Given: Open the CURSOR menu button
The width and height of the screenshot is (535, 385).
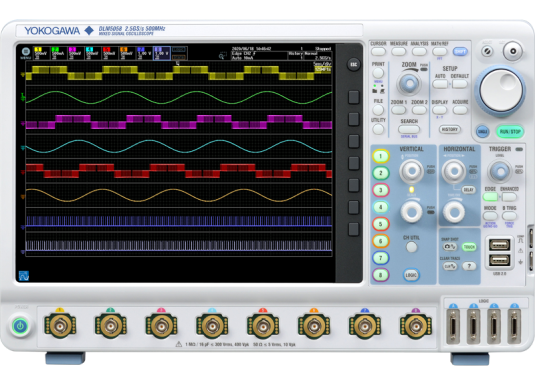Looking at the screenshot, I should click(x=378, y=52).
